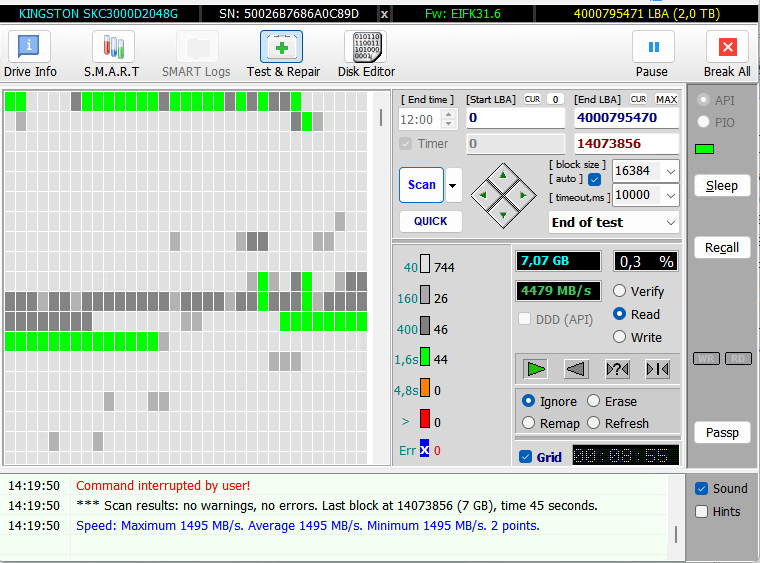This screenshot has width=760, height=563.
Task: Open the Disk Editor
Action: pyautogui.click(x=366, y=54)
